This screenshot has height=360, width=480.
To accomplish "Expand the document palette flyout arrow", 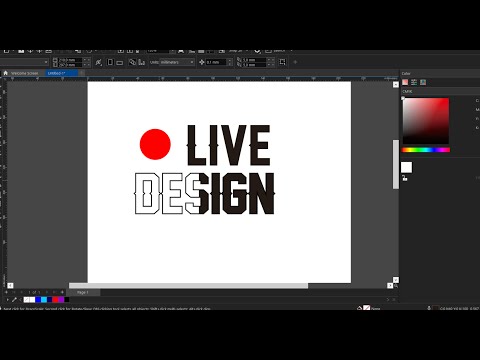I will click(7, 300).
